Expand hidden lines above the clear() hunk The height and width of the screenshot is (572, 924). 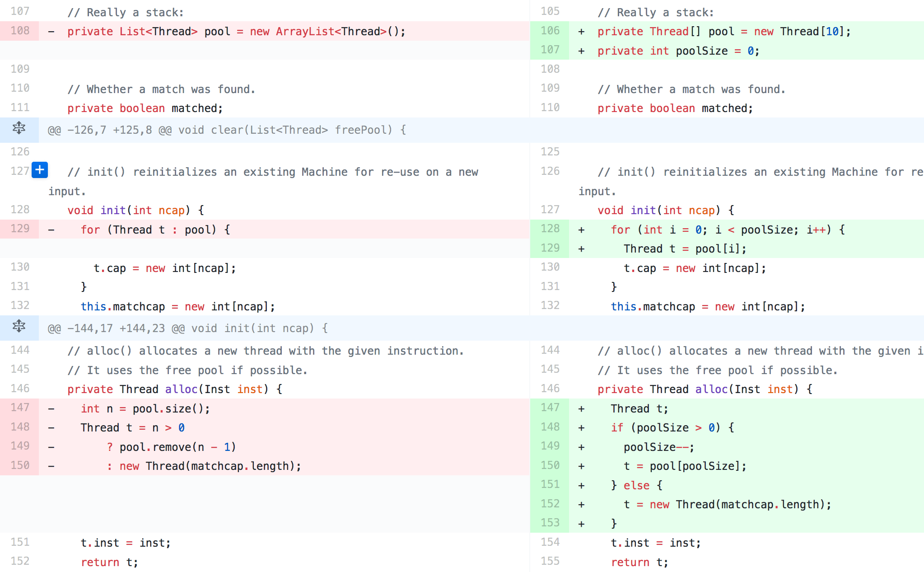pyautogui.click(x=19, y=129)
